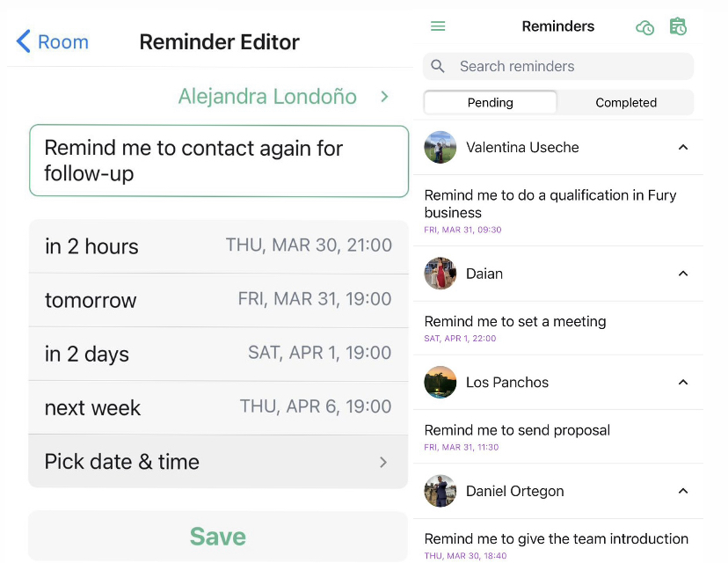Save the reminder
728x563 pixels.
tap(218, 536)
